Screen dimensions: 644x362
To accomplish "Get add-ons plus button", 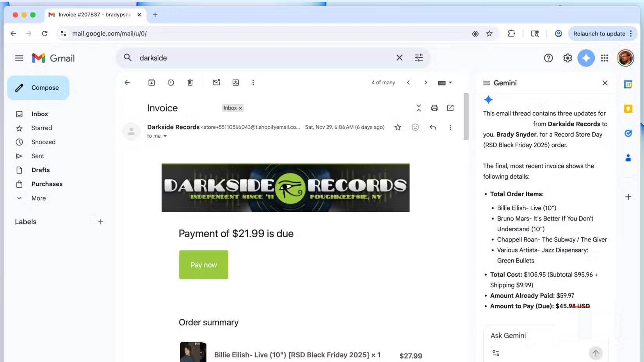I will (628, 197).
